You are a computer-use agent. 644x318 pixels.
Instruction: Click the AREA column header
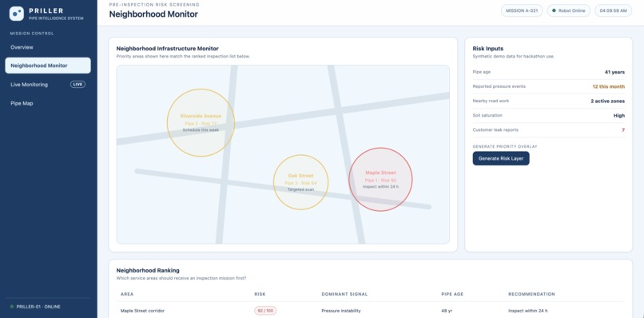point(126,294)
